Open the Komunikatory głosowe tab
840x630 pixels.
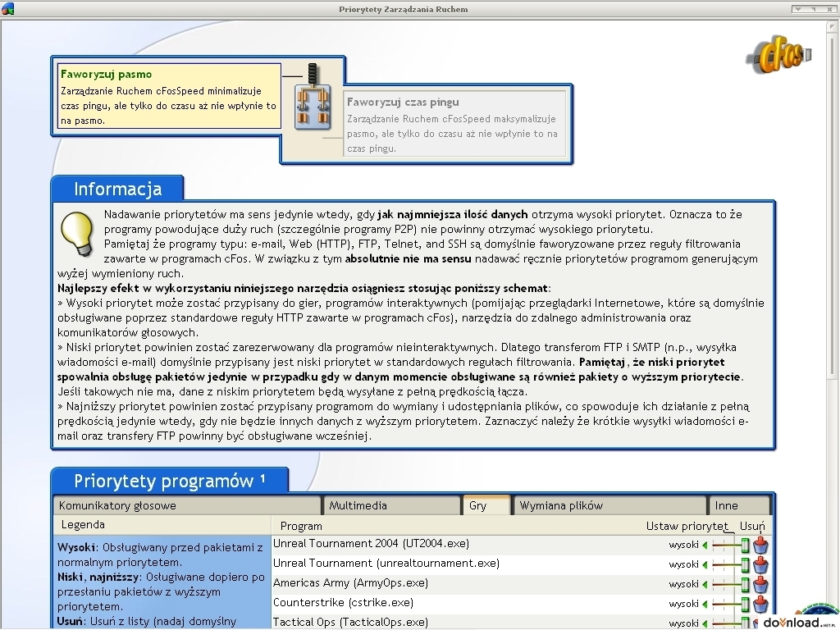(x=187, y=505)
